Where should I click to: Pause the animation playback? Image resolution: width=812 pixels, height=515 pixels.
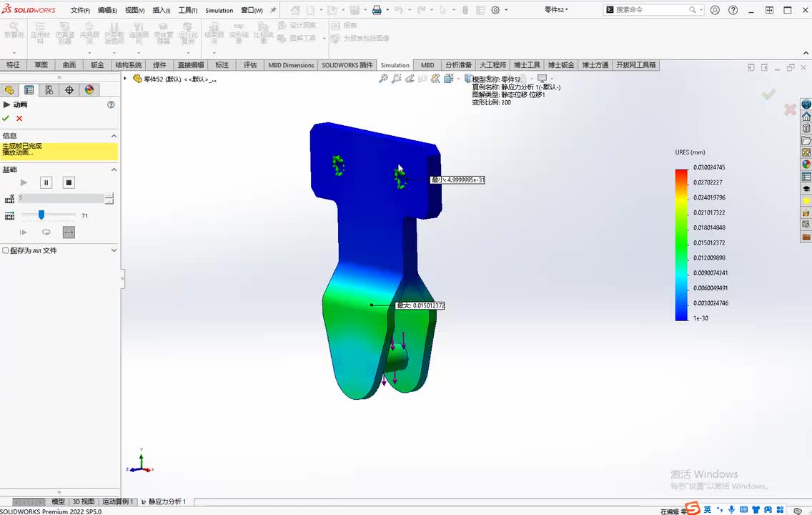(46, 182)
